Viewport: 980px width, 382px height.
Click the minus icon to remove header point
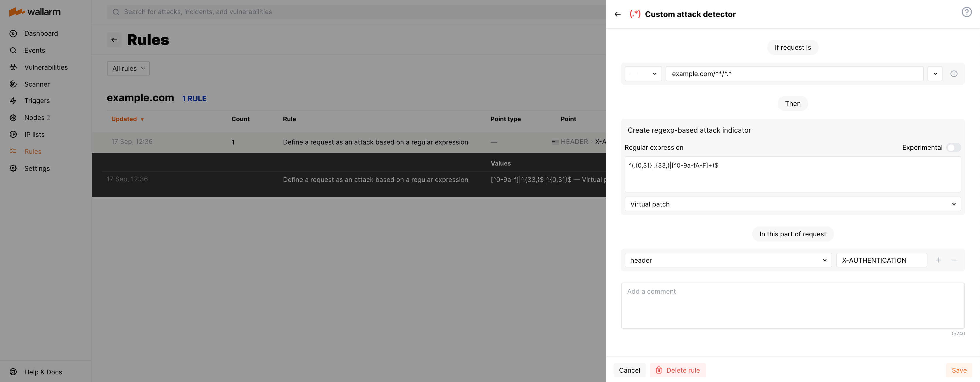954,260
